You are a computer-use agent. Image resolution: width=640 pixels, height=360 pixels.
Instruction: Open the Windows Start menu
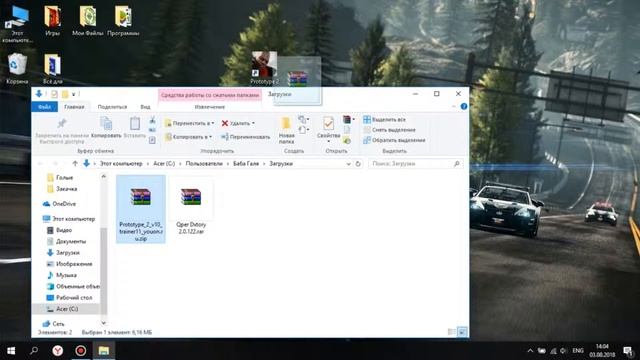pos(11,351)
